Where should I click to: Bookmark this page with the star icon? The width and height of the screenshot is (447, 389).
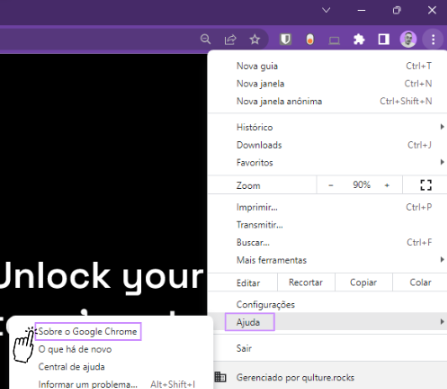[x=255, y=40]
